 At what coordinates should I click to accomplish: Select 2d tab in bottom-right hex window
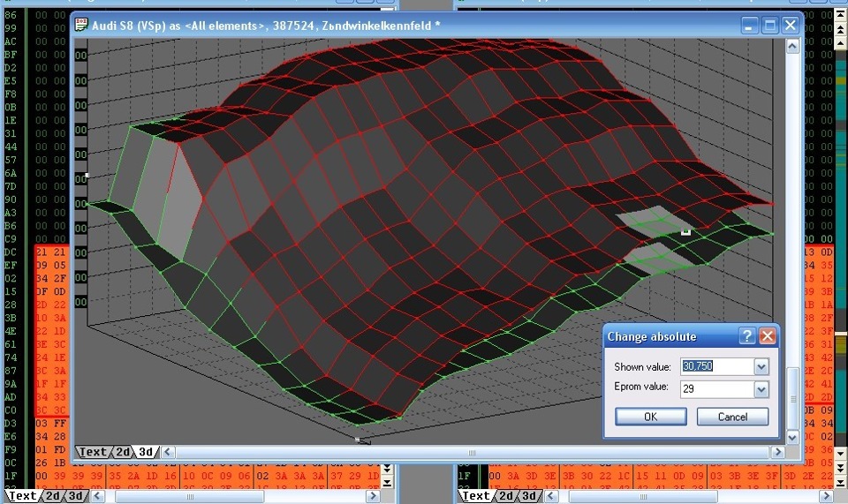[506, 496]
